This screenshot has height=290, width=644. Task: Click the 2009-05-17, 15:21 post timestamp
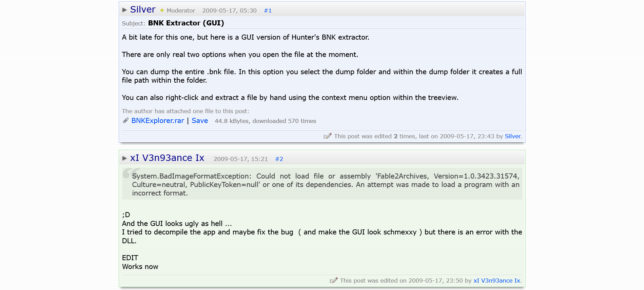pos(240,159)
